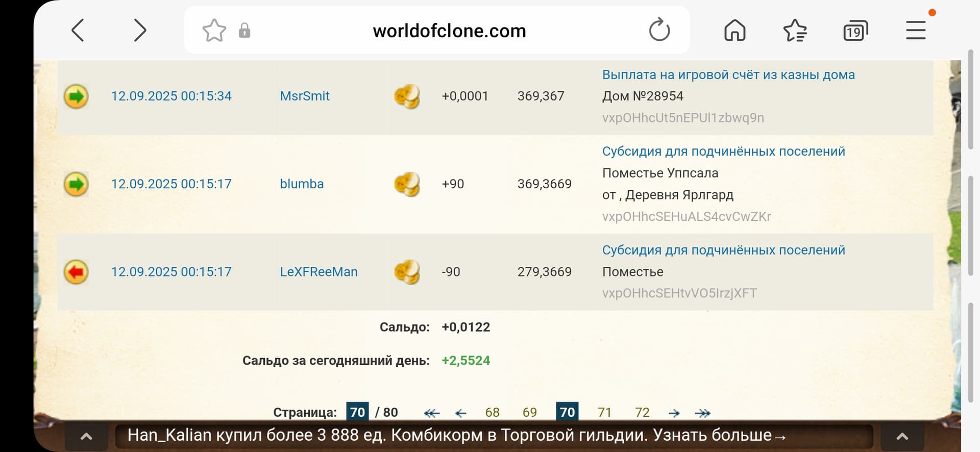Click the red arrow icon beside LeXFReeMan
The height and width of the screenshot is (452, 980).
coord(76,272)
